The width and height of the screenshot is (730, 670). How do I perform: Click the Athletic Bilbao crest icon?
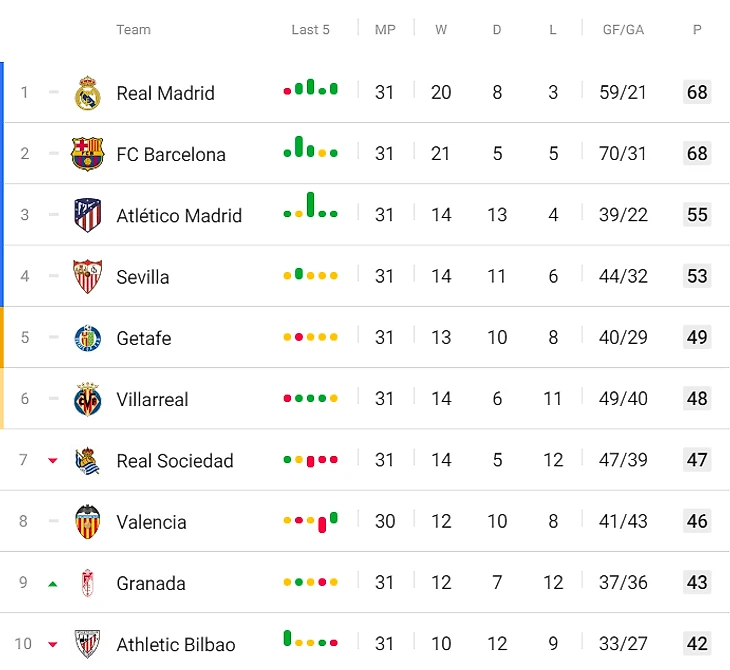click(x=88, y=644)
